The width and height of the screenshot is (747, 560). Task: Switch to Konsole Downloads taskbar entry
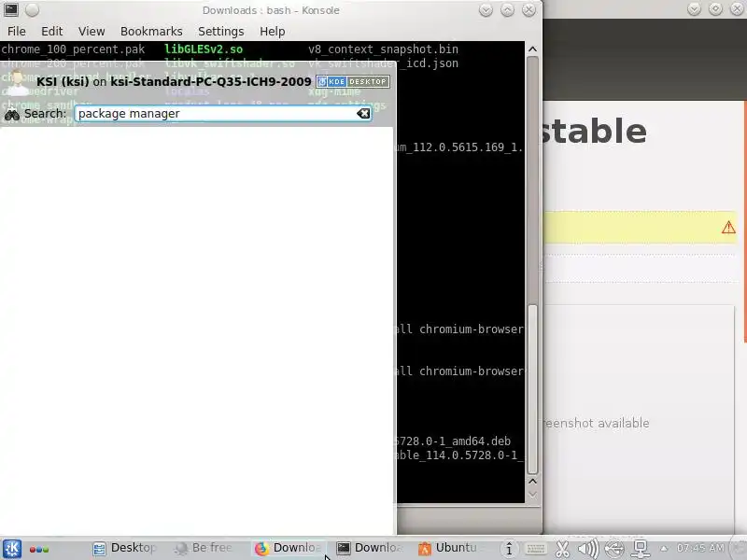coord(370,548)
